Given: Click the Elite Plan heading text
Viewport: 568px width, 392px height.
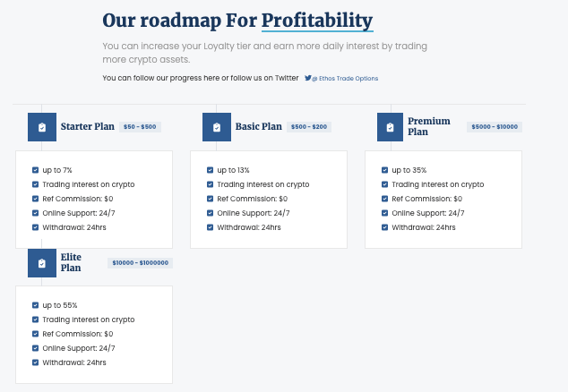Looking at the screenshot, I should tap(71, 262).
